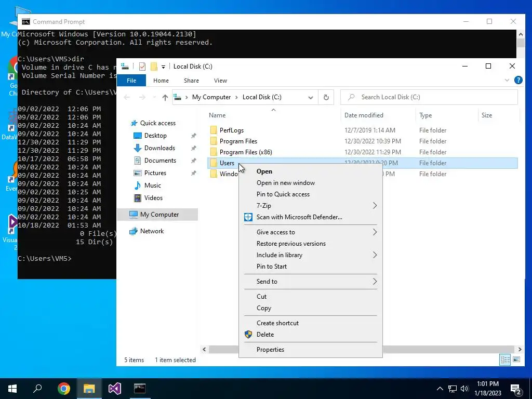Expand the Send to submenu
This screenshot has height=399, width=532.
(x=311, y=282)
